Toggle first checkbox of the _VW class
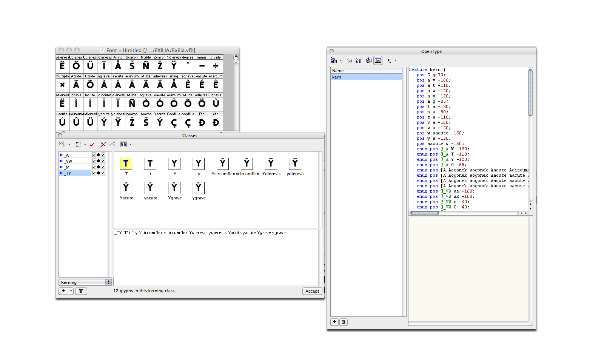This screenshot has height=364, width=604. coord(94,161)
